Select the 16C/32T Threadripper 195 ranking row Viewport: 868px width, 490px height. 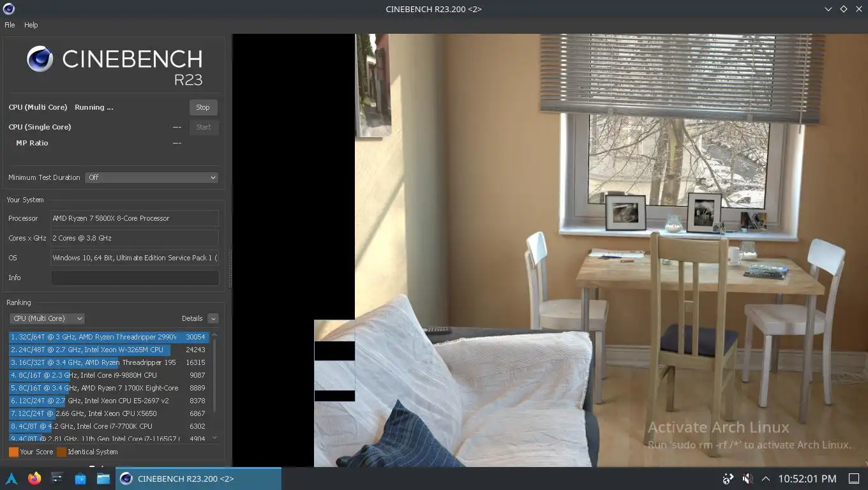click(108, 362)
